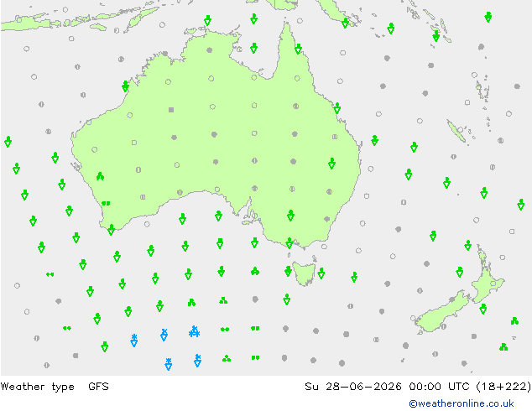
Task: Click green shower symbol on northwest Australian coast
Action: pos(125,86)
